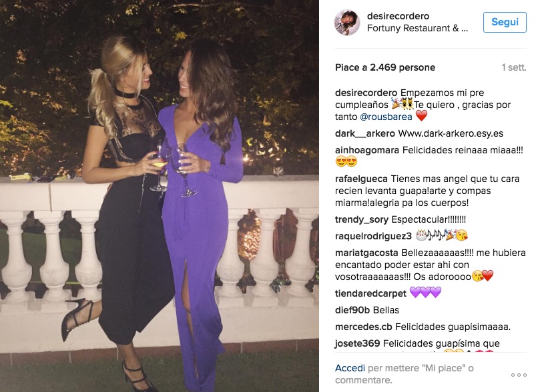
Task: Open desirecordero username in the post header
Action: [398, 16]
